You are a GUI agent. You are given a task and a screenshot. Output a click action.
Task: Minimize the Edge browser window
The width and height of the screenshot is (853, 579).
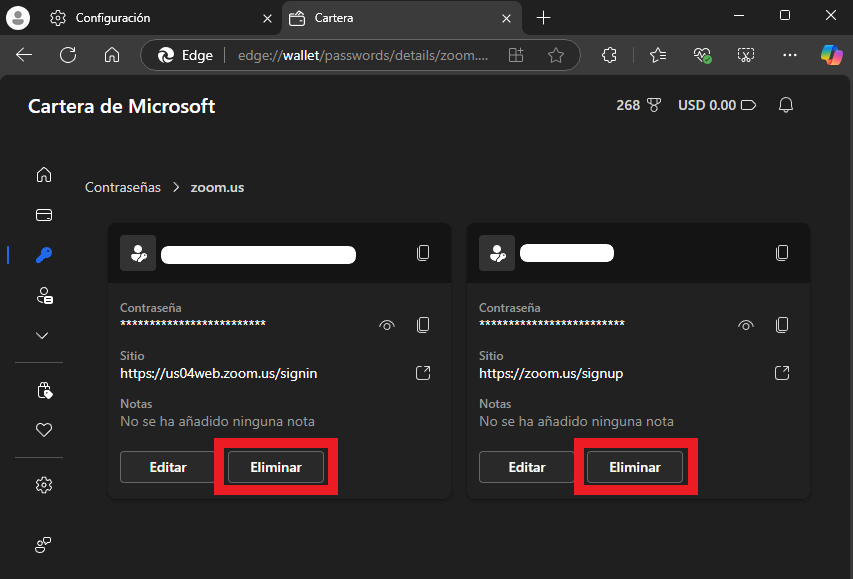point(739,16)
